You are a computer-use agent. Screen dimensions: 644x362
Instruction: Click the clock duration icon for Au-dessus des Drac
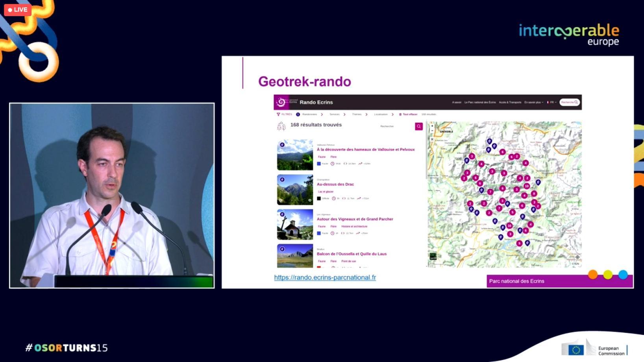point(333,198)
